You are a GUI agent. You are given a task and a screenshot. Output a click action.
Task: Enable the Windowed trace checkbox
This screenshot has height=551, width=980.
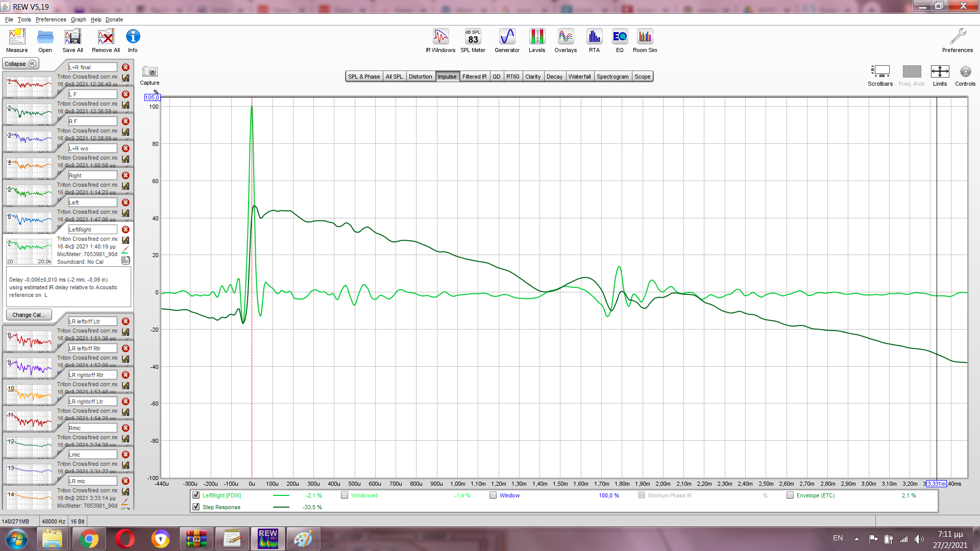pyautogui.click(x=345, y=495)
